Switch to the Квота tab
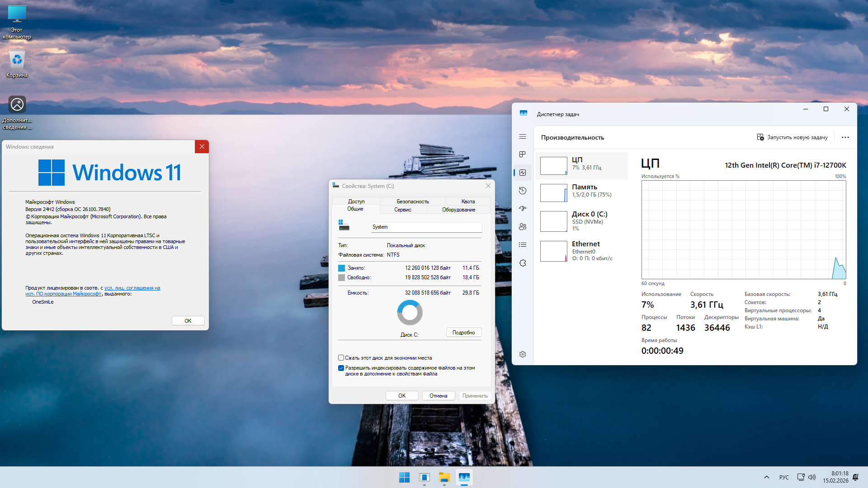868x488 pixels. 468,201
